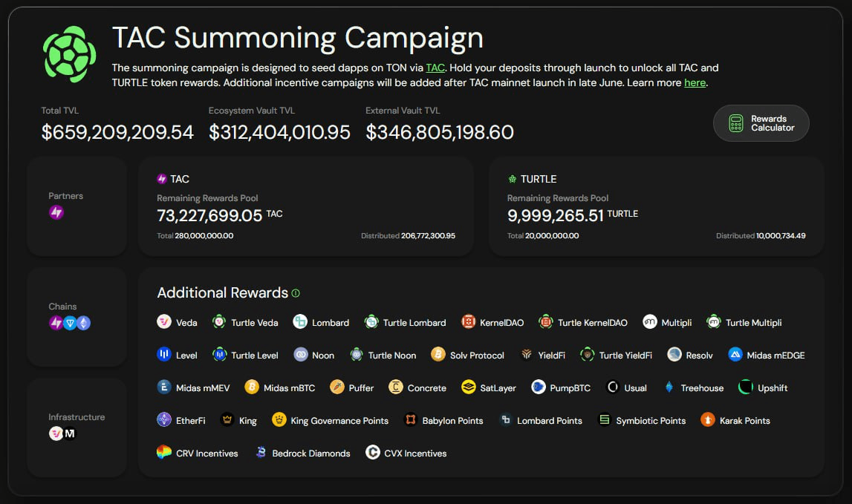Click the CRV Incentives icon
The height and width of the screenshot is (504, 852).
pos(164,452)
